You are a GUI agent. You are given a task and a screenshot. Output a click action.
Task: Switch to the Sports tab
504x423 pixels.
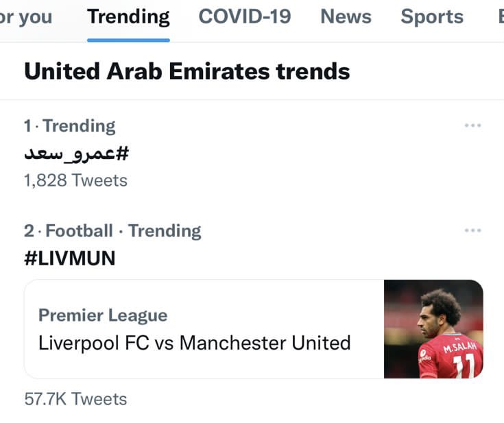pos(432,16)
